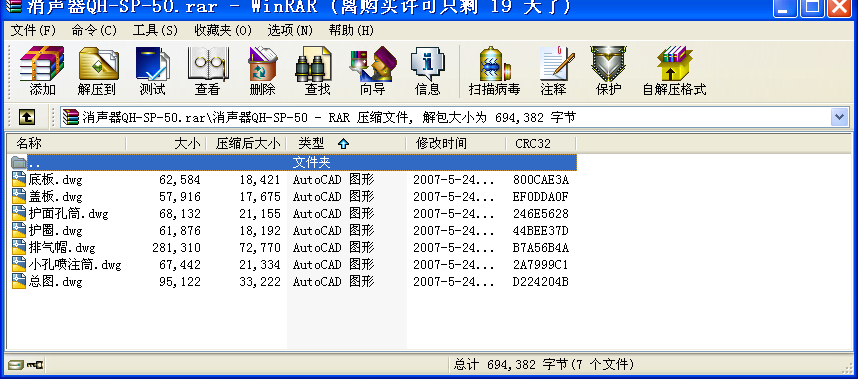Click the 小孔喷注筒.dwg file icon

tap(19, 265)
